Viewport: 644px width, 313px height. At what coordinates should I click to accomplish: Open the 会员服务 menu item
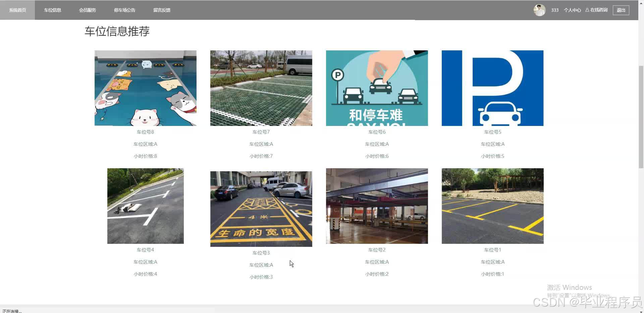coord(88,10)
